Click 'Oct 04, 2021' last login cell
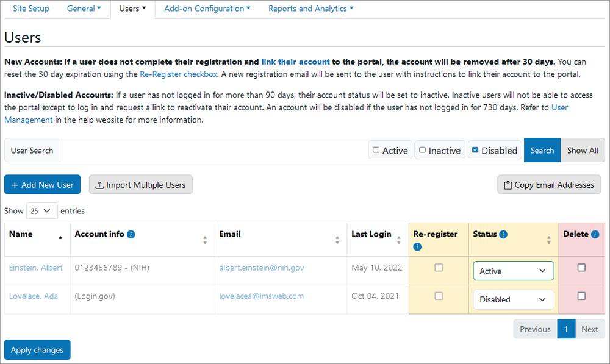 coord(375,296)
